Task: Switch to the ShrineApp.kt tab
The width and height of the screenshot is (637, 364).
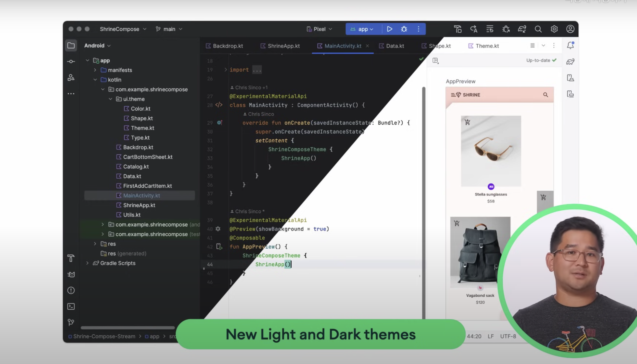Action: [x=280, y=46]
